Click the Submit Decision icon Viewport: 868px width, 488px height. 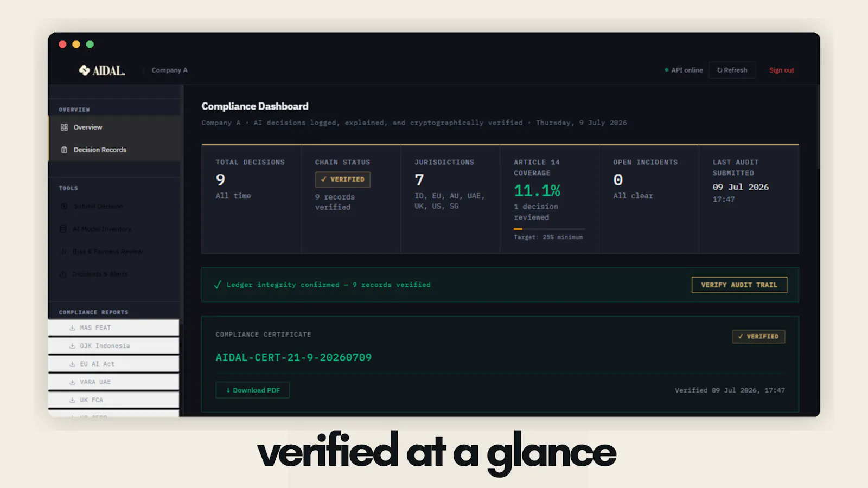(x=64, y=206)
